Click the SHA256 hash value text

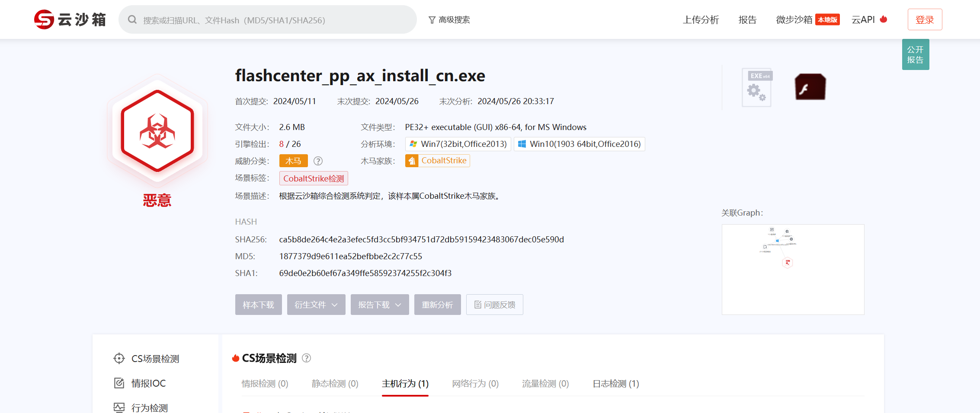422,239
